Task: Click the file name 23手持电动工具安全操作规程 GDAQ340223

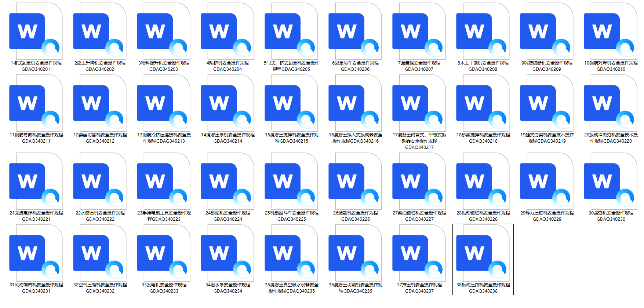Action: [164, 216]
